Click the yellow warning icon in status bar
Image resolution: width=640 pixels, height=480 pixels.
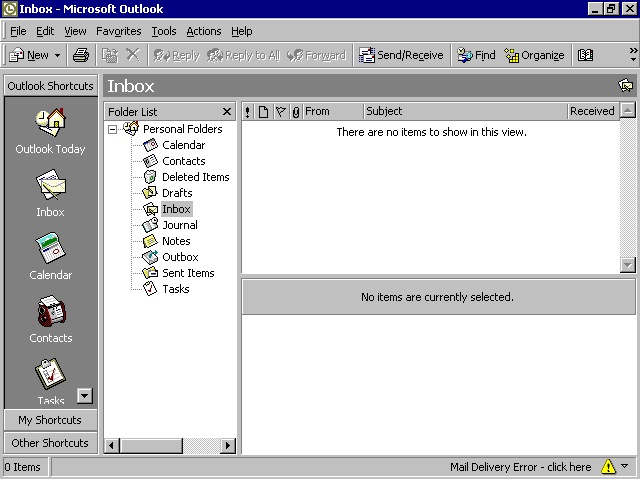[x=608, y=467]
